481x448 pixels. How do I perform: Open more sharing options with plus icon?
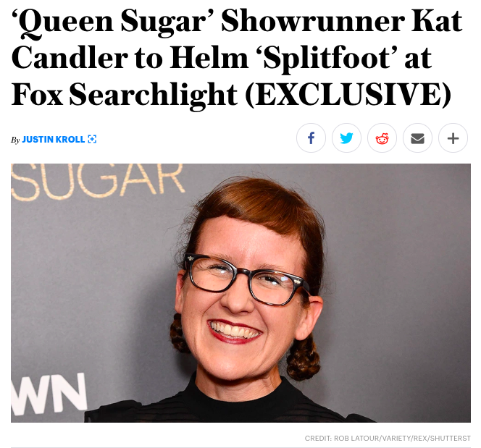[453, 138]
